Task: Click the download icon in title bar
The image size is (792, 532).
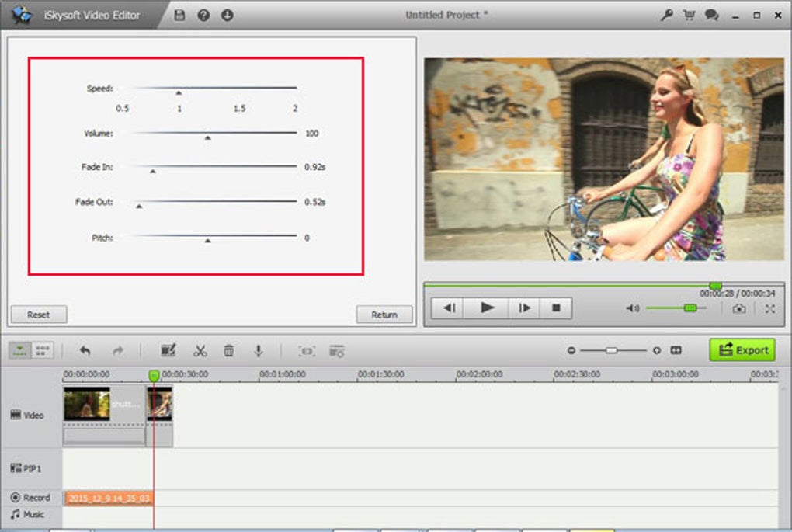Action: 228,16
